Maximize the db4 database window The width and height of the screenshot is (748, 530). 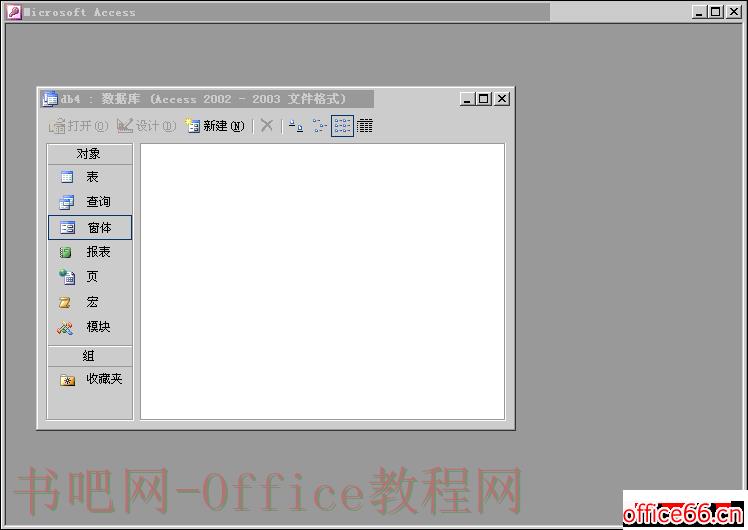484,99
